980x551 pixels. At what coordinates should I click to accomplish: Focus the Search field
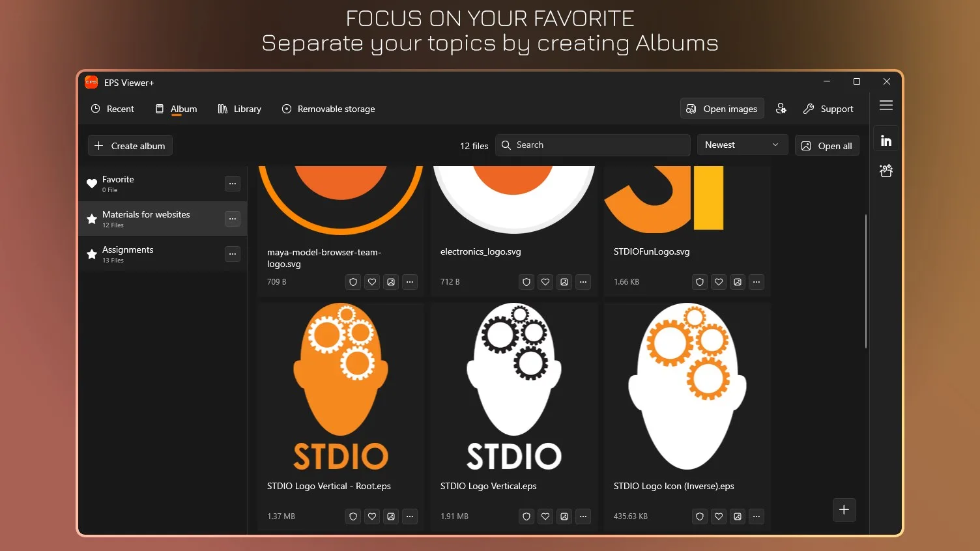pos(593,145)
